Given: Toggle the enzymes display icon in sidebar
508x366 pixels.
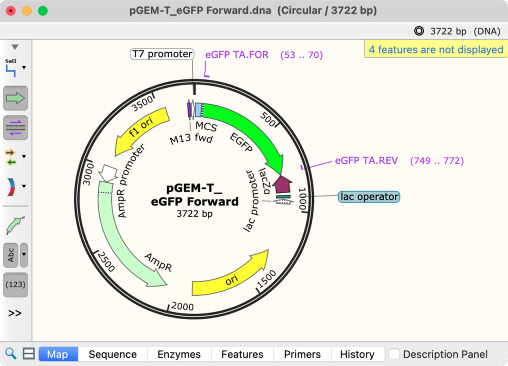Looking at the screenshot, I should click(x=11, y=68).
